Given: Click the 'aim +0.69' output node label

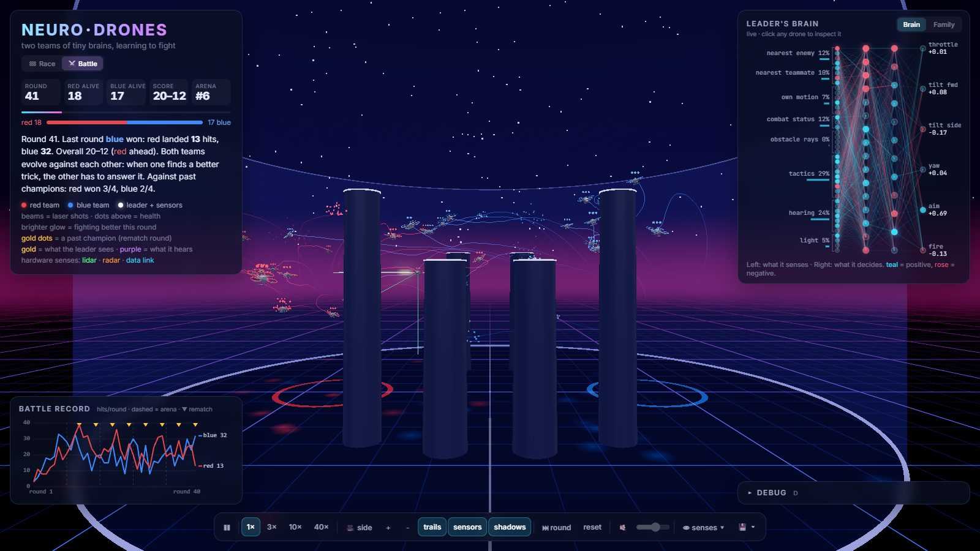Looking at the screenshot, I should coord(937,209).
